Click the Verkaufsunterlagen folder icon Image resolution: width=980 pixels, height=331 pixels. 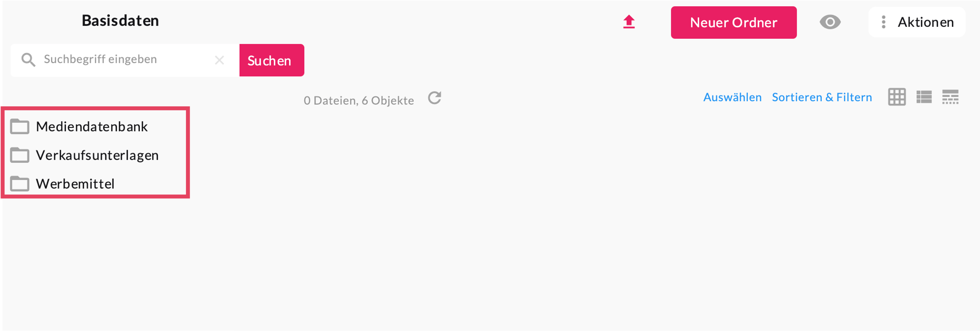20,155
